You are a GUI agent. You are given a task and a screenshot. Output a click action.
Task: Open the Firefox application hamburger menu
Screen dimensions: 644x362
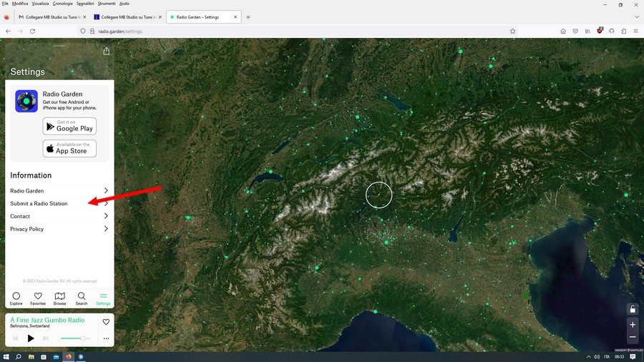point(636,31)
